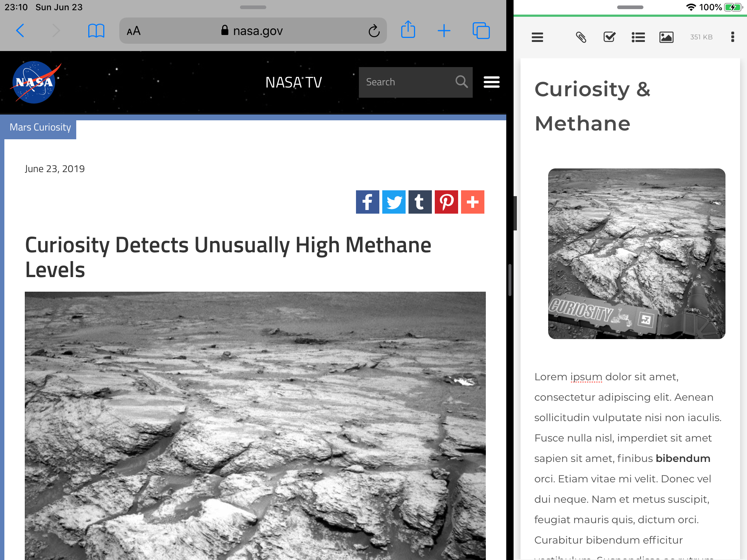Insert a checklist in the note
The width and height of the screenshot is (747, 560).
tap(609, 37)
